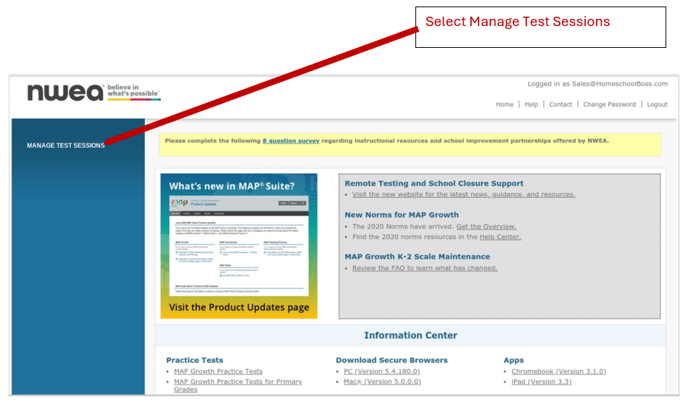Screen dimensions: 688x405
Task: Open the 8 question survey link
Action: (x=291, y=141)
